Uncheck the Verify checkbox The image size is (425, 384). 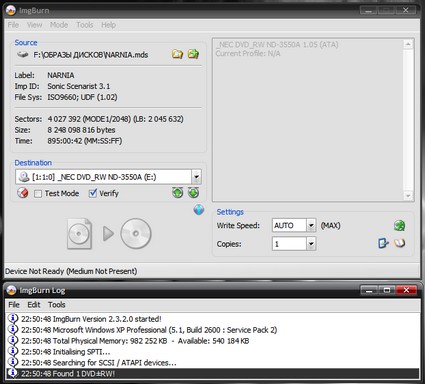93,193
